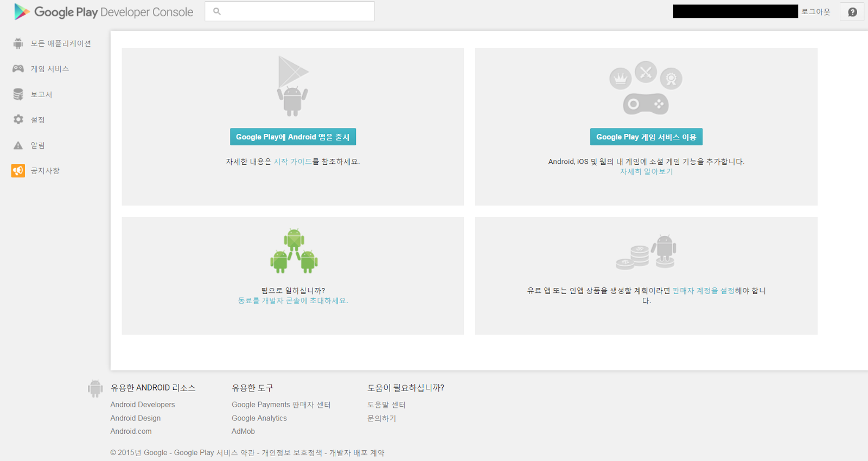Click the orange megaphone icon beside 공지사항
The image size is (868, 461).
click(18, 171)
